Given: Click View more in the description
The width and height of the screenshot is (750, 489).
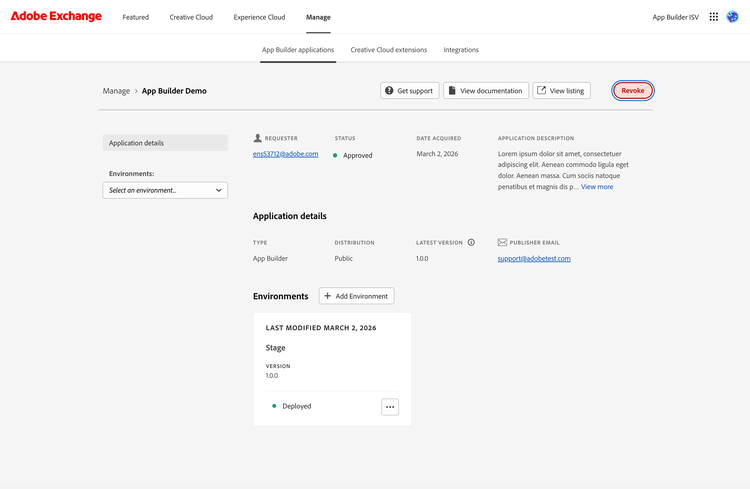Looking at the screenshot, I should click(x=597, y=187).
